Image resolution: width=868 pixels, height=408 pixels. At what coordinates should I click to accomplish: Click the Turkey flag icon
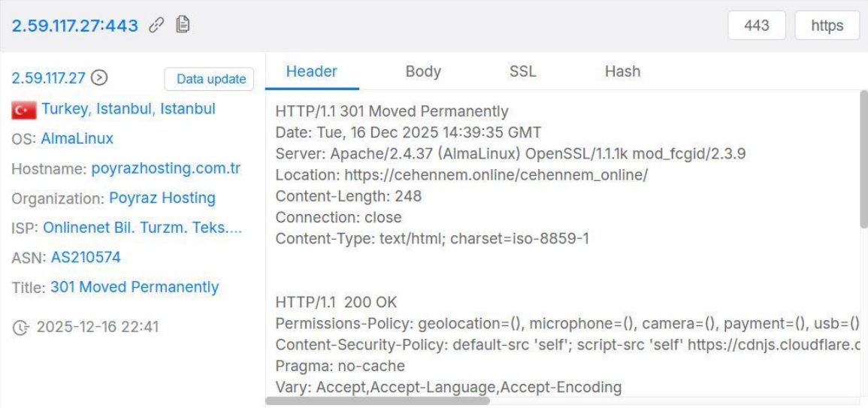(24, 110)
